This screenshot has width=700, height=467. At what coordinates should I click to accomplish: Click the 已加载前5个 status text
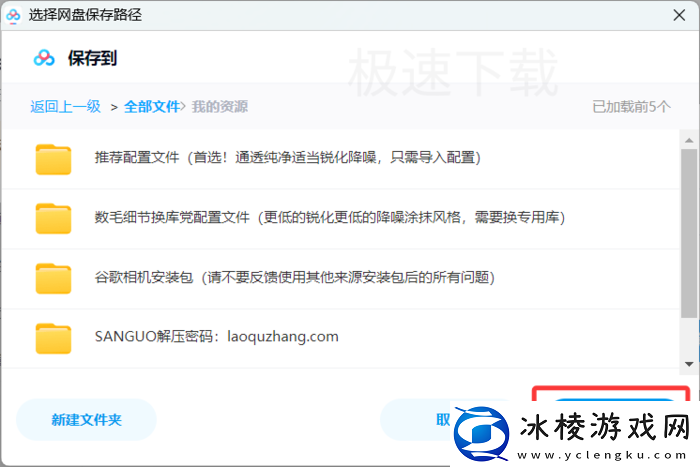click(631, 107)
